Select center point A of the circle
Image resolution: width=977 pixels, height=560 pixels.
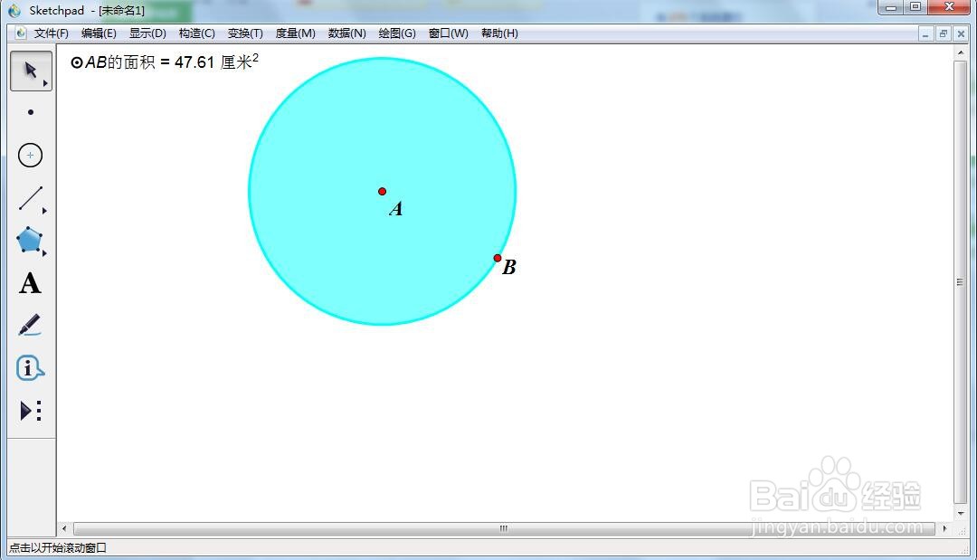click(x=382, y=191)
